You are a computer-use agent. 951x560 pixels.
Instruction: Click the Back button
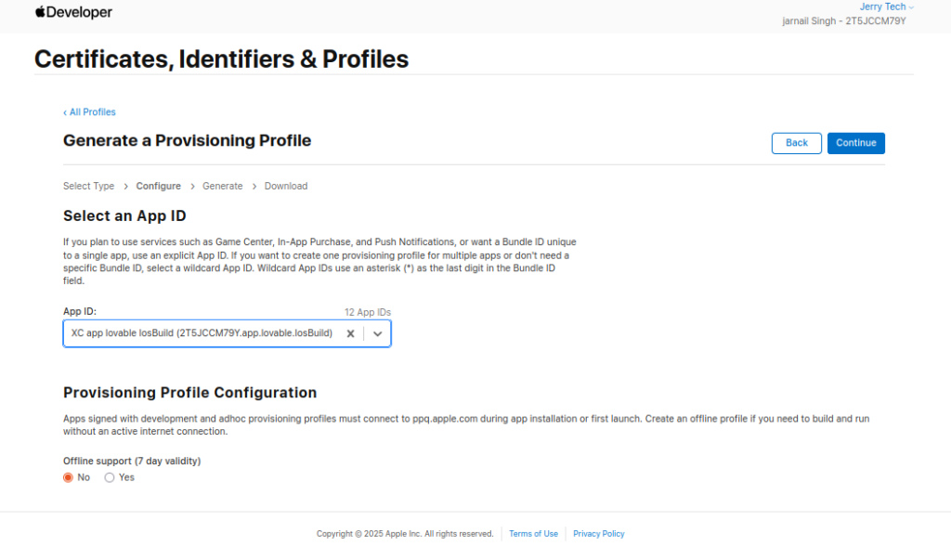coord(796,143)
